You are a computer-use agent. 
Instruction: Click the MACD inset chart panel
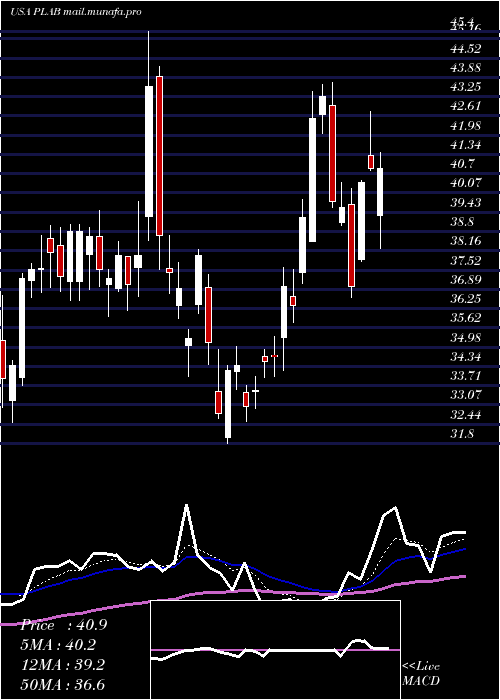275,650
